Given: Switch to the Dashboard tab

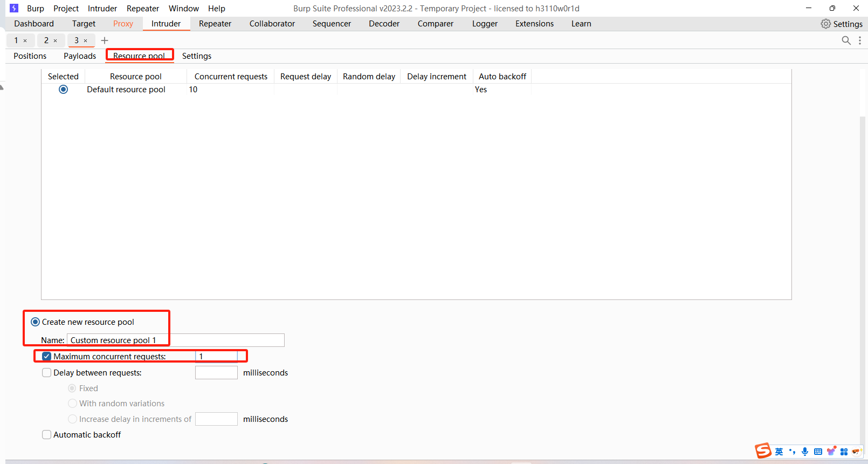Looking at the screenshot, I should 34,24.
